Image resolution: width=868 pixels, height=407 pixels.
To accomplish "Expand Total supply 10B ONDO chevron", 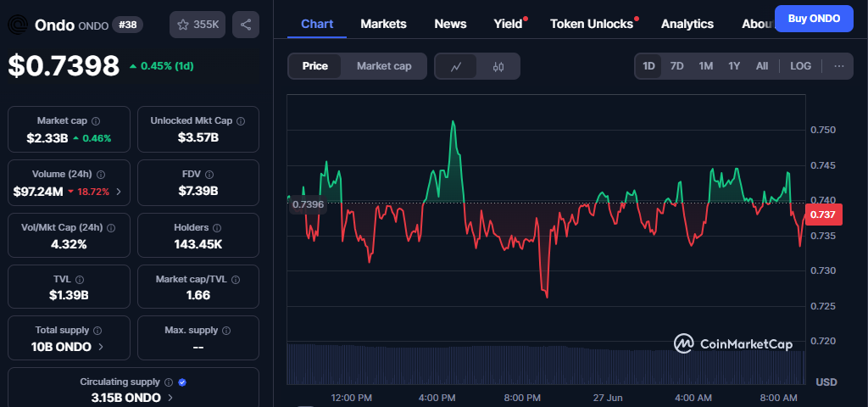I will (100, 347).
